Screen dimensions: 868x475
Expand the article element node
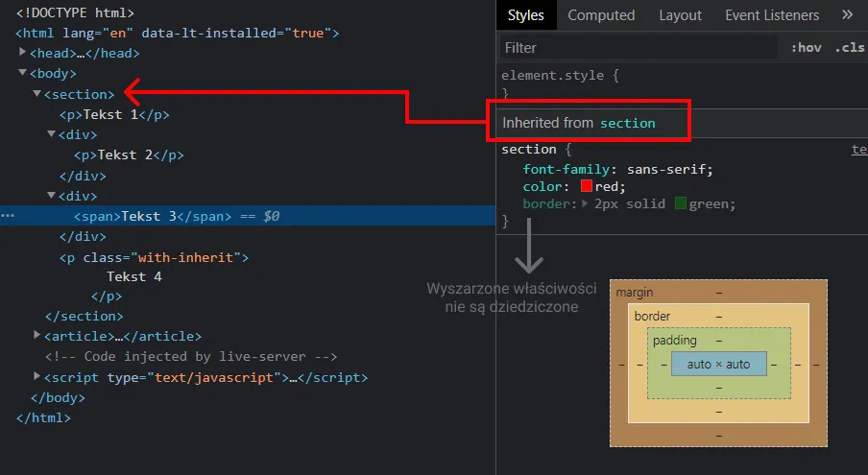coord(36,335)
